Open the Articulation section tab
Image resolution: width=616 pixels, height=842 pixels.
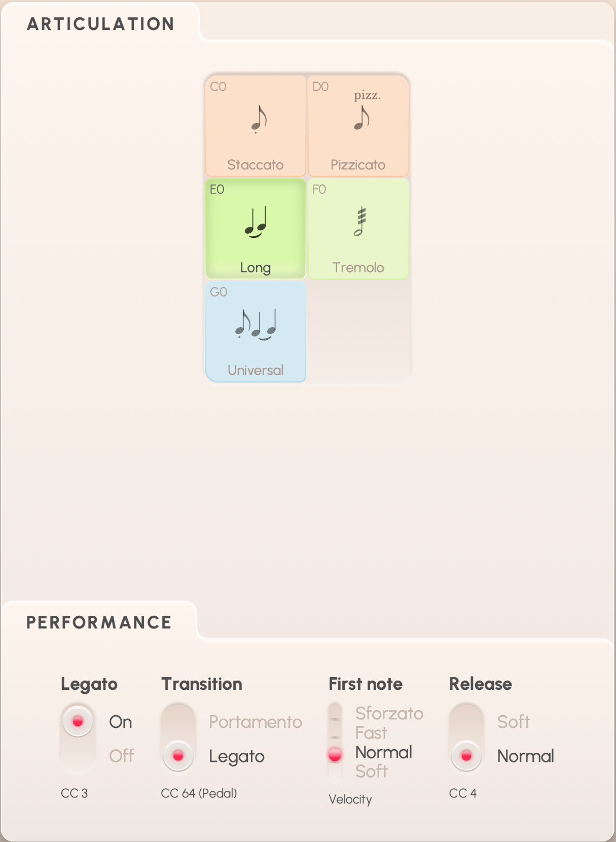click(100, 24)
